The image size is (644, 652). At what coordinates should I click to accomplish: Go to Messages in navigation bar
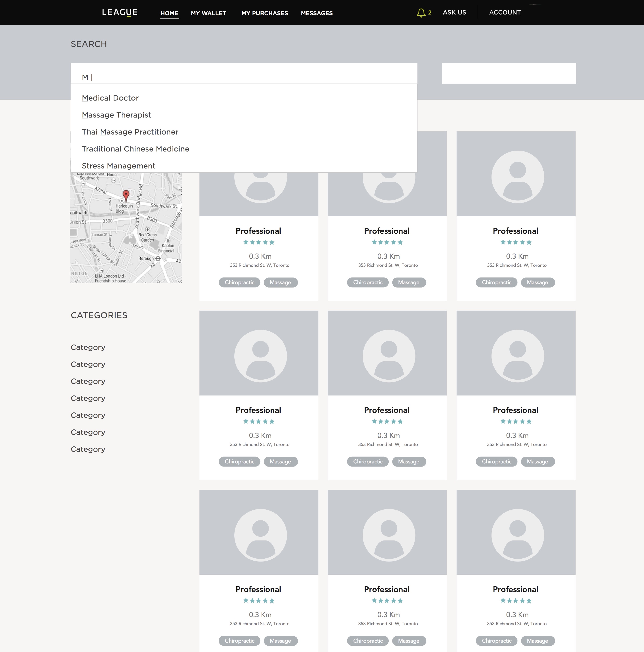316,13
